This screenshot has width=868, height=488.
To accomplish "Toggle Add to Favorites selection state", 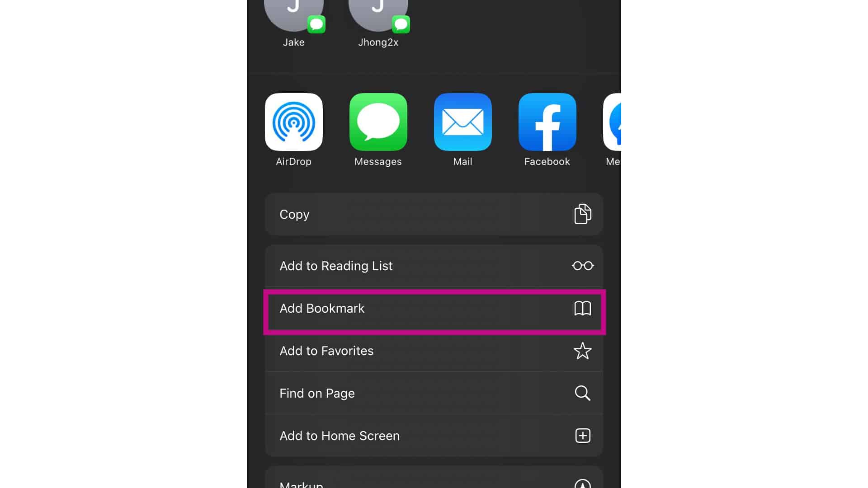I will point(434,351).
